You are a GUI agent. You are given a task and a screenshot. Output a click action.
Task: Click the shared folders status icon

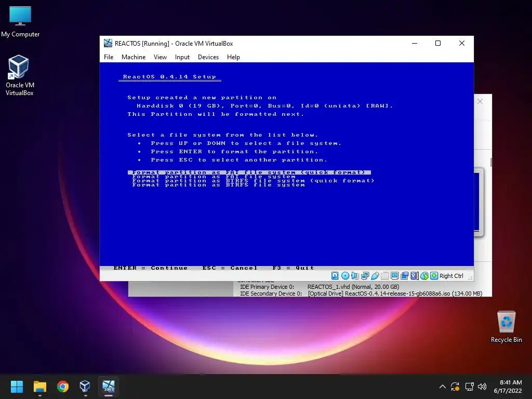point(385,276)
